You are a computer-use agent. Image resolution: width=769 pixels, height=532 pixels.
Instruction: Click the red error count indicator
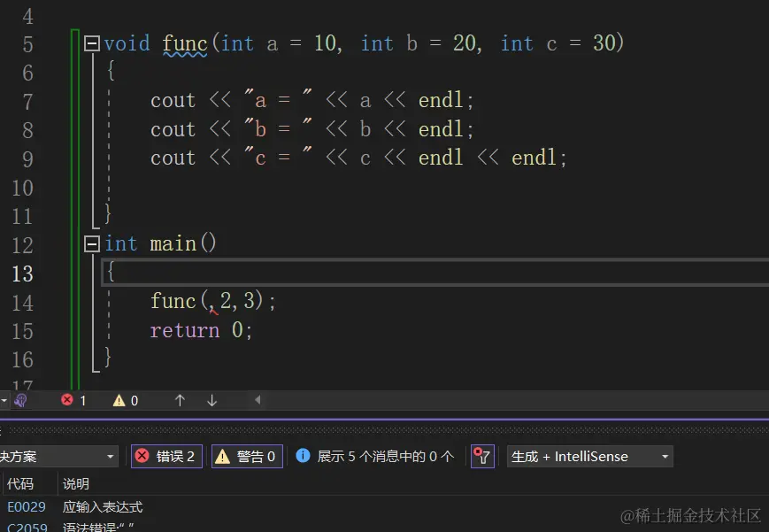click(x=73, y=400)
